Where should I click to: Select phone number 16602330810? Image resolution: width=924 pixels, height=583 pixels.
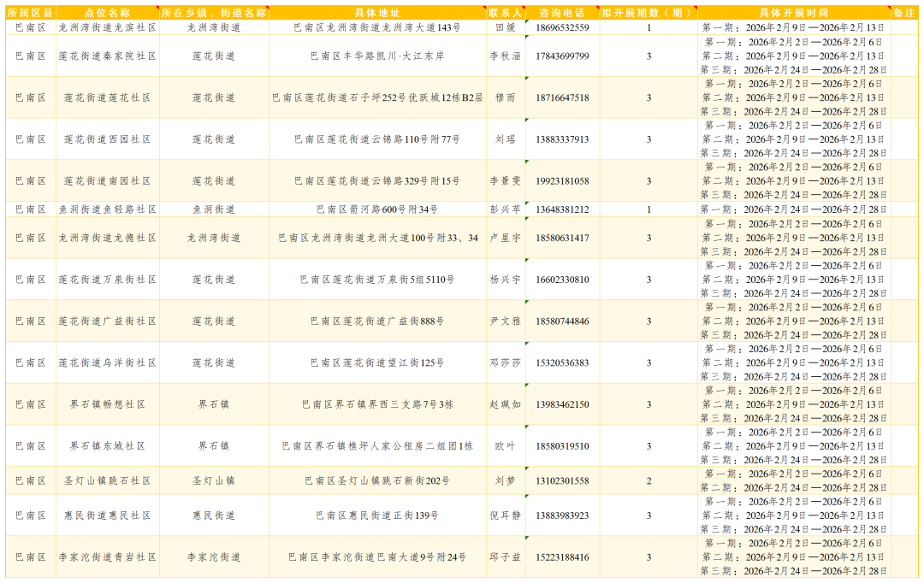click(562, 280)
